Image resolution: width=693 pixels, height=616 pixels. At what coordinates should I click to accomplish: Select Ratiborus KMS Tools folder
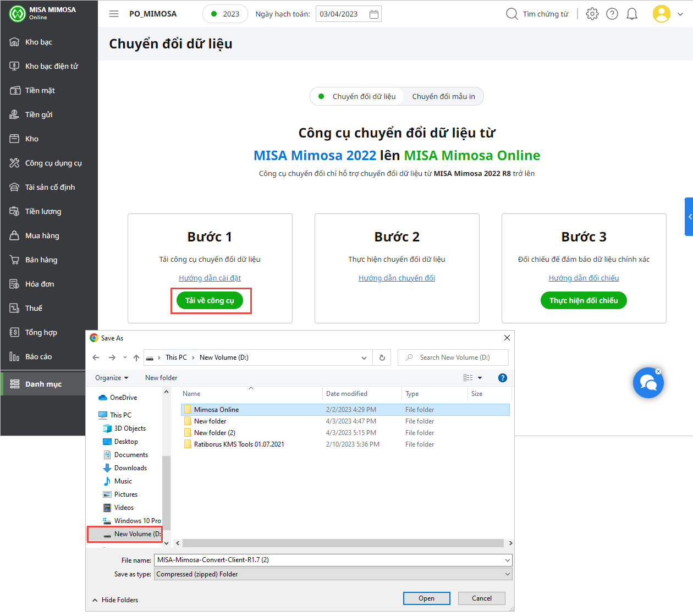click(x=345, y=444)
